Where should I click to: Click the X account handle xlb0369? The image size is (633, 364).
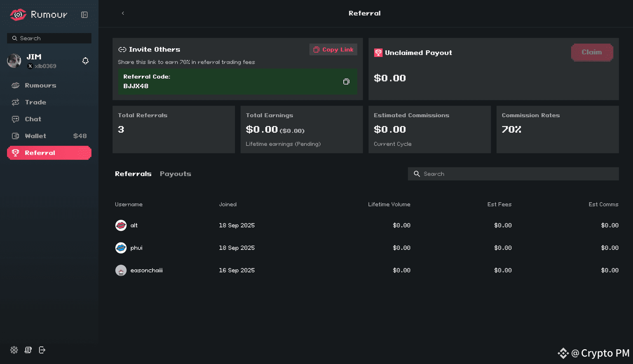(x=45, y=66)
